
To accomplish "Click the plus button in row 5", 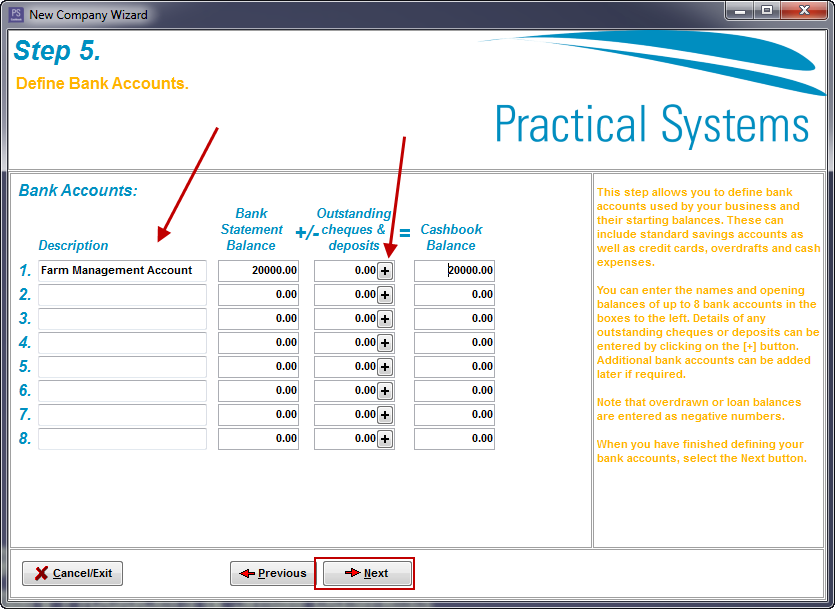I will 385,367.
